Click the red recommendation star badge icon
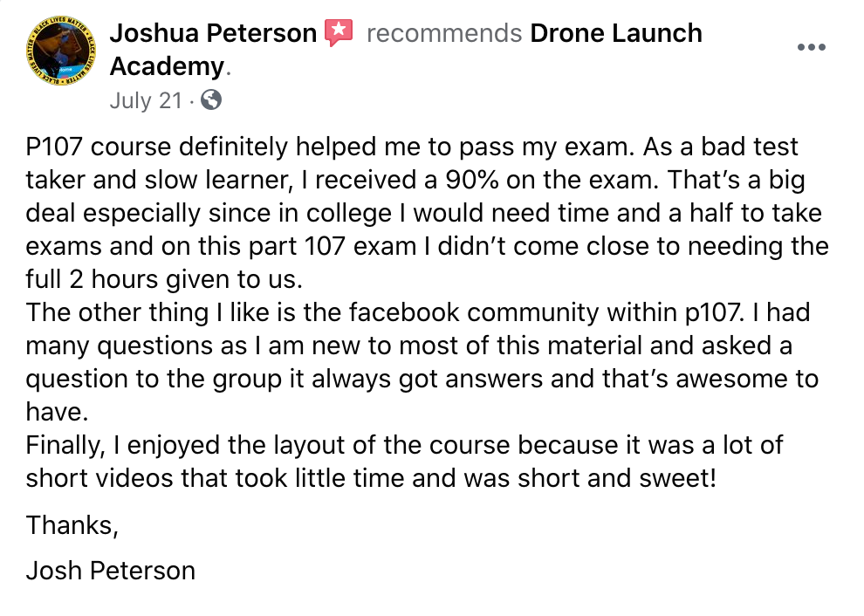 [339, 32]
